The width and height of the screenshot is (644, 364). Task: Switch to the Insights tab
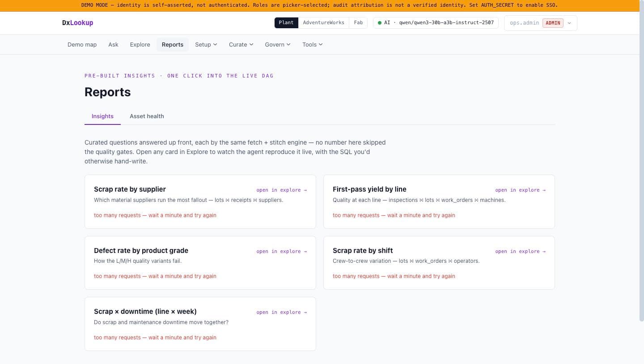(102, 116)
